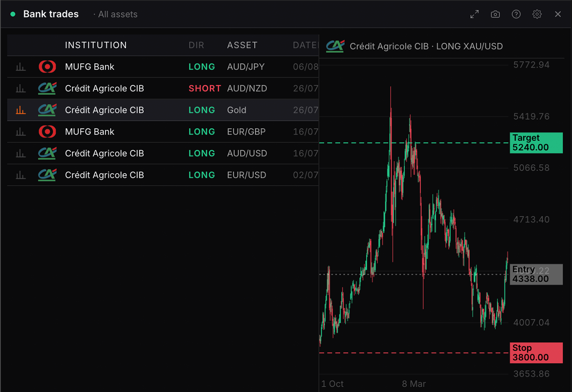The image size is (572, 392).
Task: Click the AUD/JPY asset cell
Action: [246, 67]
